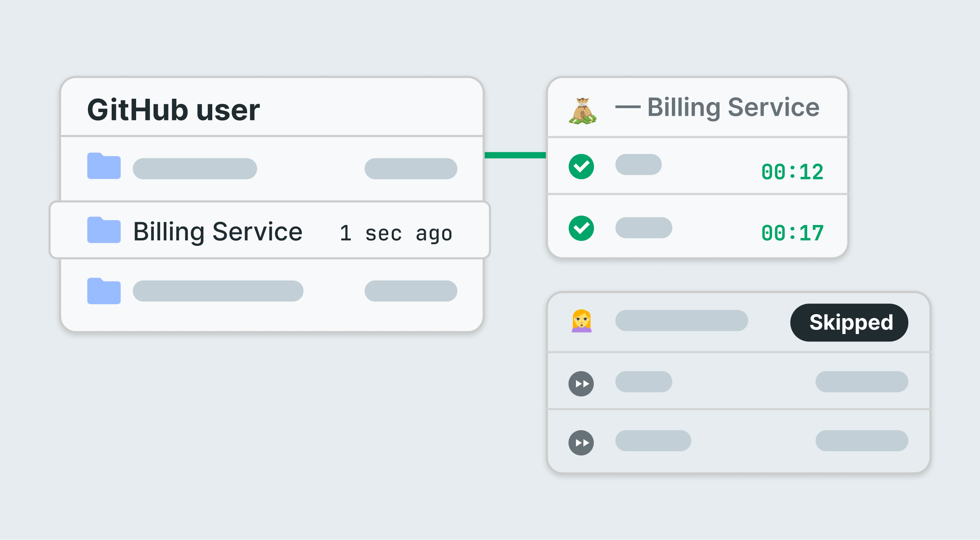Click the placeholder title of skipped pipeline
Screen dimensions: 980x540
pos(681,321)
